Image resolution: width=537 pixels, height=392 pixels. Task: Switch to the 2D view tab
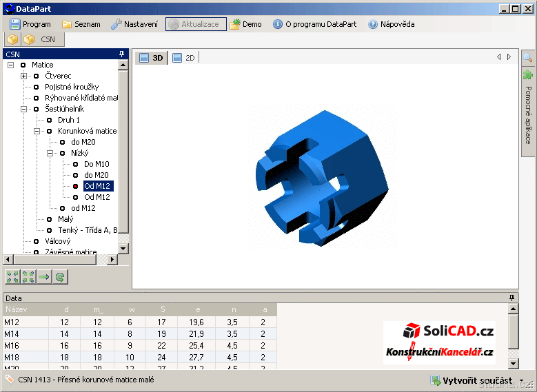pos(184,58)
